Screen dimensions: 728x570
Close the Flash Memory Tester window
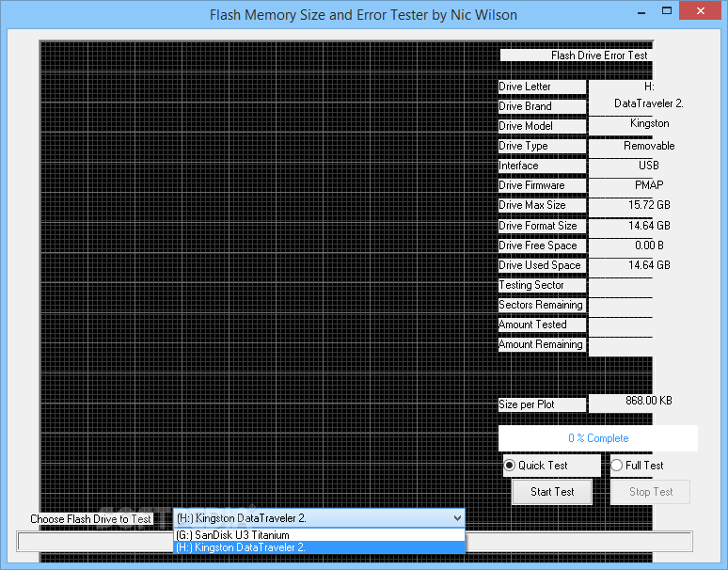pyautogui.click(x=701, y=10)
